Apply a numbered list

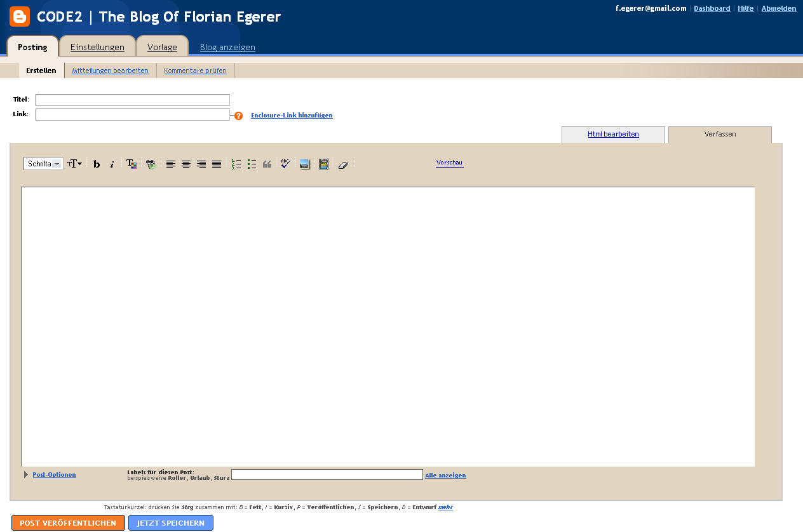pos(236,164)
